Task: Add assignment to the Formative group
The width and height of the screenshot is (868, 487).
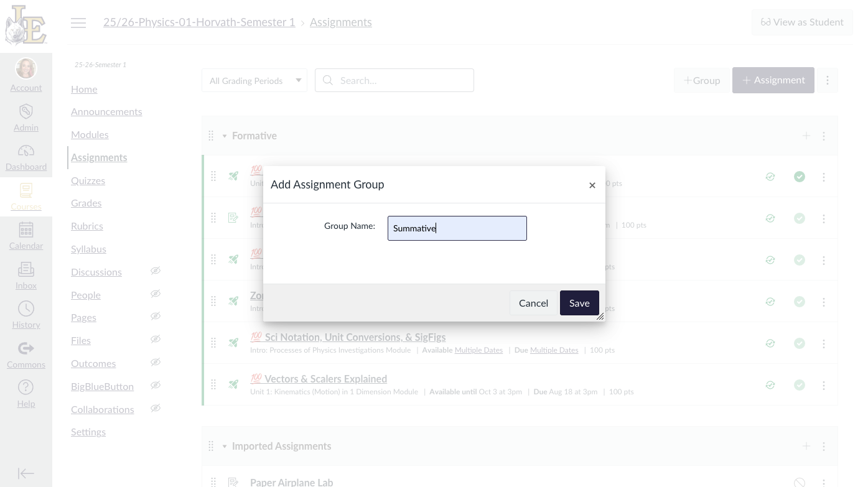Action: point(806,136)
